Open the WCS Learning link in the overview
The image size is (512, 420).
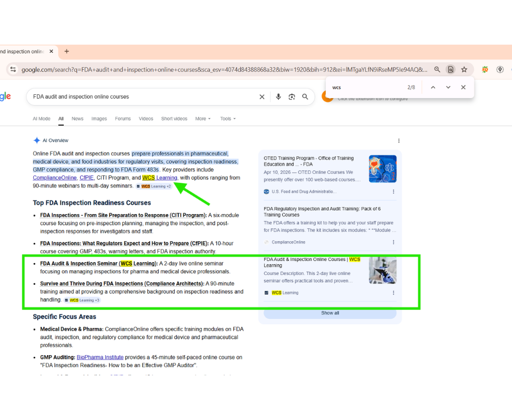click(160, 178)
